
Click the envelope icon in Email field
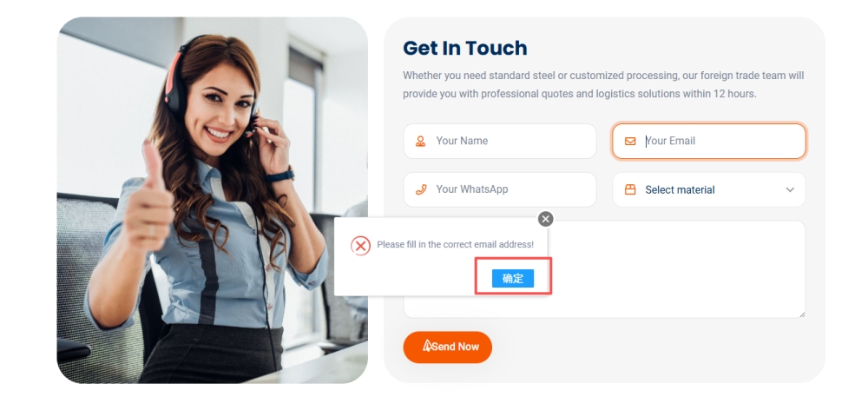coord(630,142)
